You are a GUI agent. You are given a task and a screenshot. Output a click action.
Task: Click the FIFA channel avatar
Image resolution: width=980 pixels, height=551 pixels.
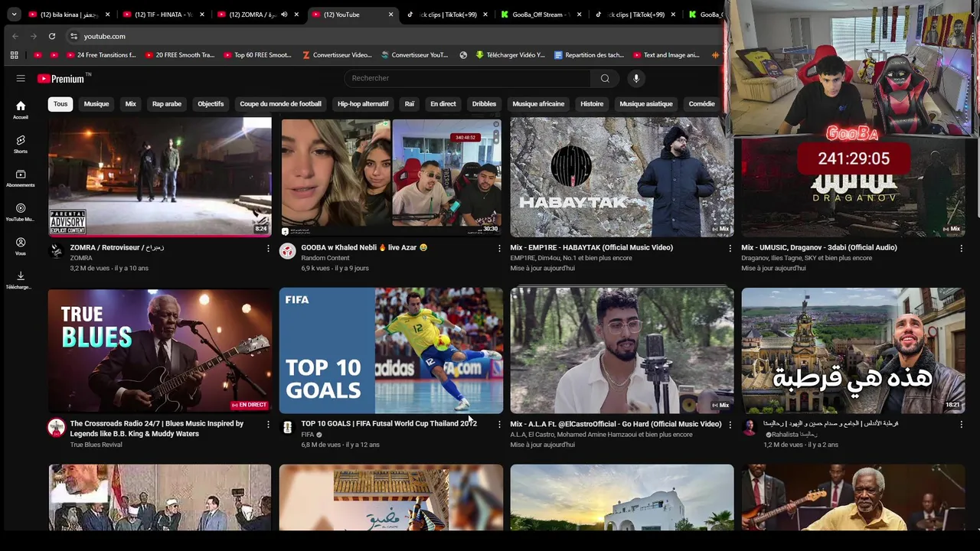point(287,428)
